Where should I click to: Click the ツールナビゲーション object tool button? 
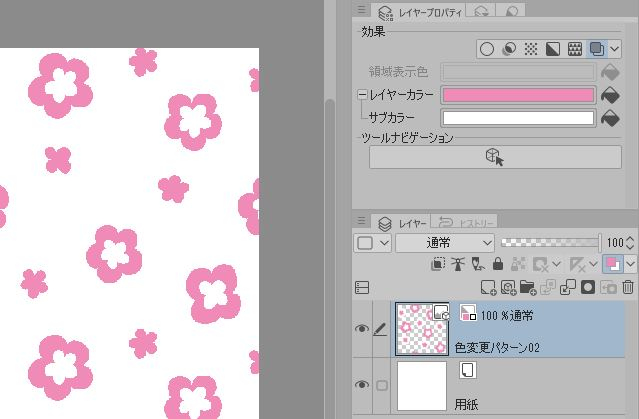(x=495, y=157)
